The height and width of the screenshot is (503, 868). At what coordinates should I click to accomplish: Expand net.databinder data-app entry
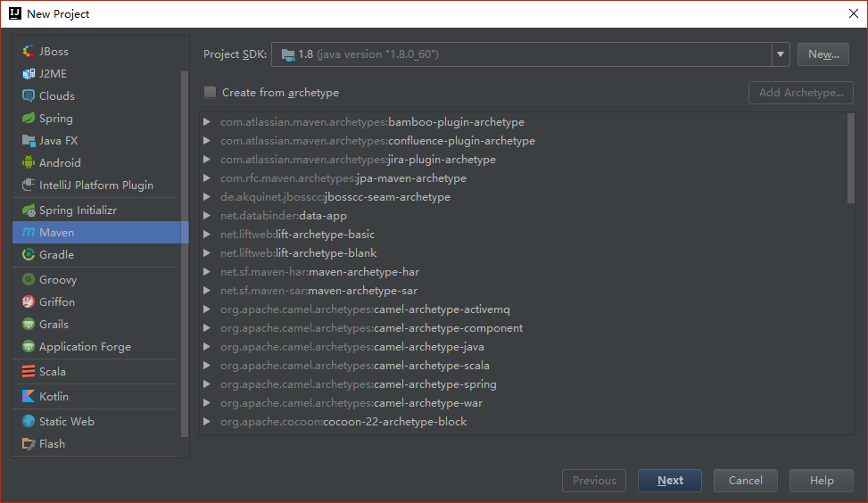click(x=206, y=216)
